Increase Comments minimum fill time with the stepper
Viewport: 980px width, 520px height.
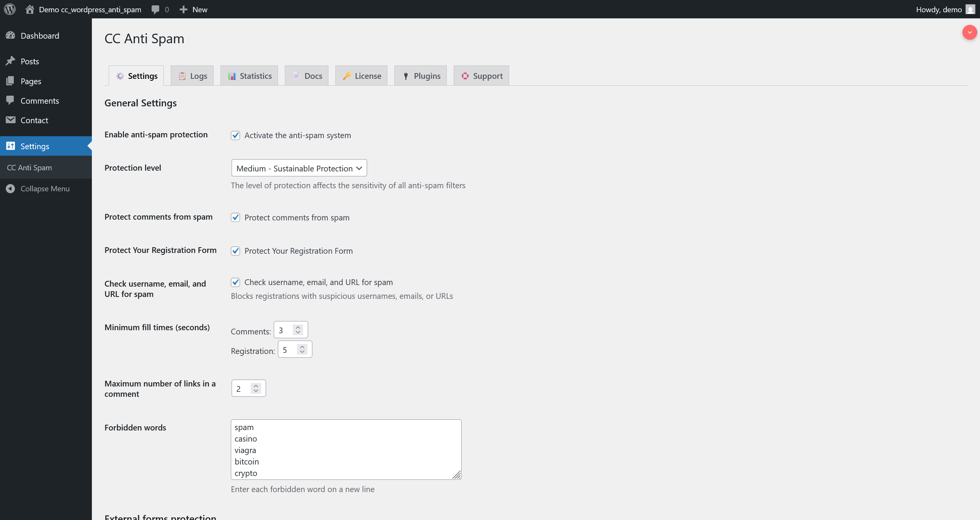(298, 326)
